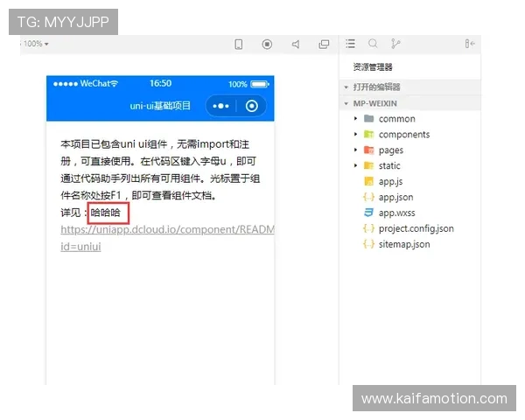The height and width of the screenshot is (420, 525).
Task: Expand the pages folder arrow
Action: click(355, 150)
